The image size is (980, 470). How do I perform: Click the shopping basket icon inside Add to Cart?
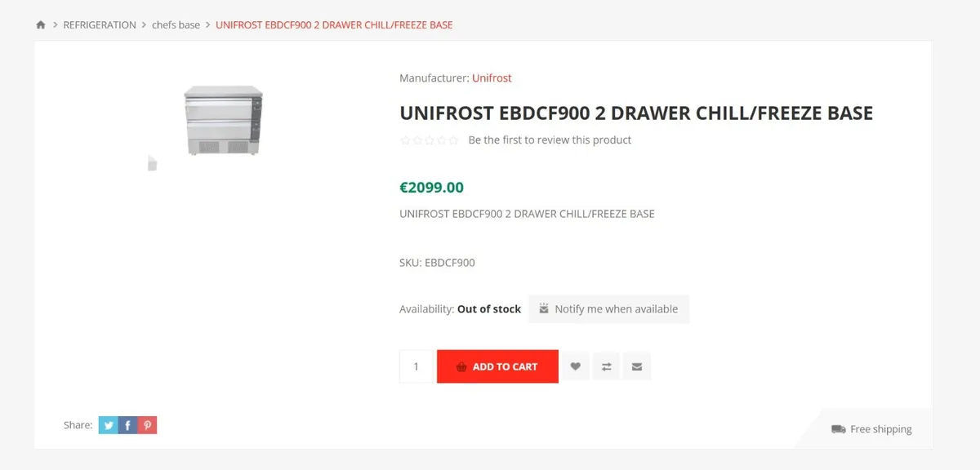click(461, 366)
